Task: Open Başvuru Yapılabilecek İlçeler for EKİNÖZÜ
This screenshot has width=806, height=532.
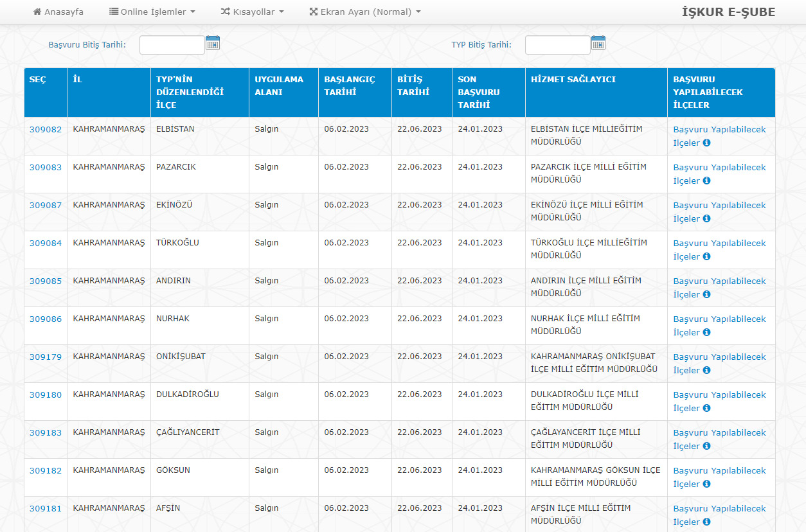Action: [719, 206]
